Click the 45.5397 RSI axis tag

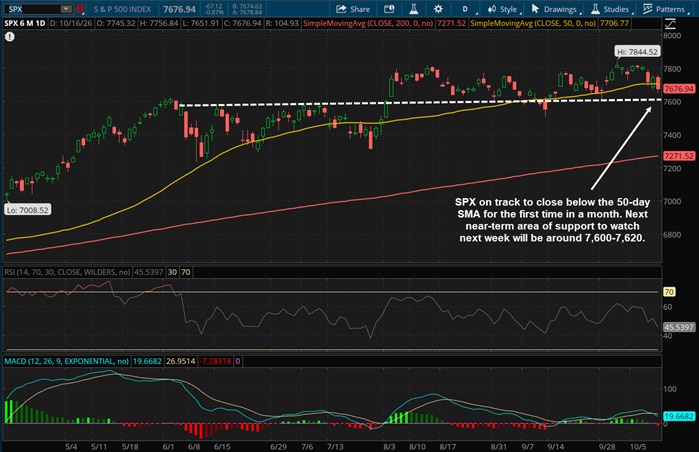click(678, 327)
